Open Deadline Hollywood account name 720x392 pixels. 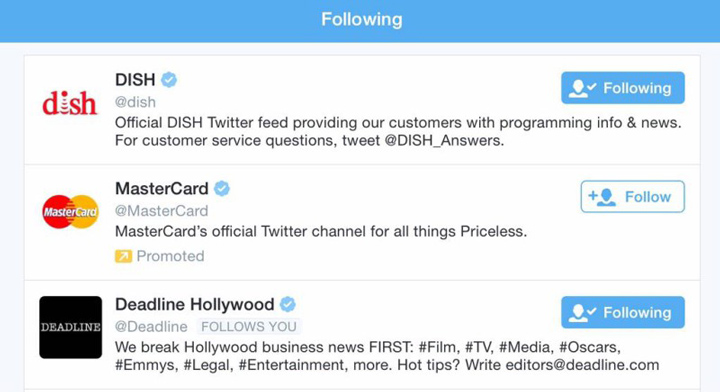[x=195, y=304]
